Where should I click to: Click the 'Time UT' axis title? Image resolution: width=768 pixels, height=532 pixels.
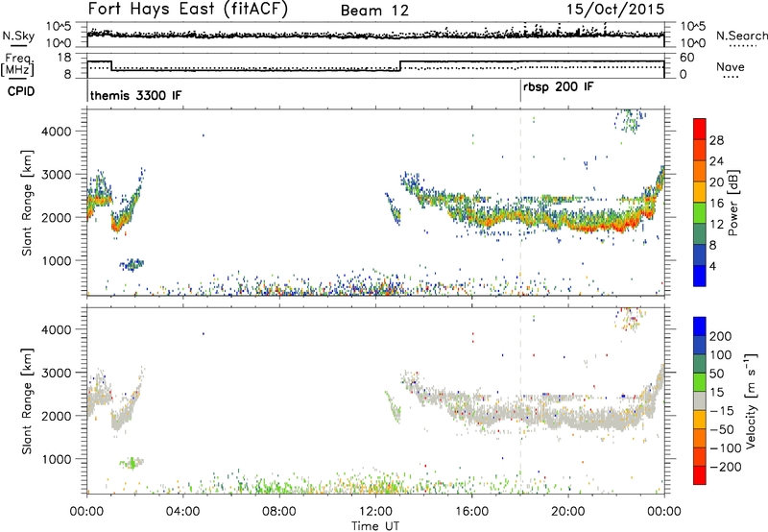point(375,526)
